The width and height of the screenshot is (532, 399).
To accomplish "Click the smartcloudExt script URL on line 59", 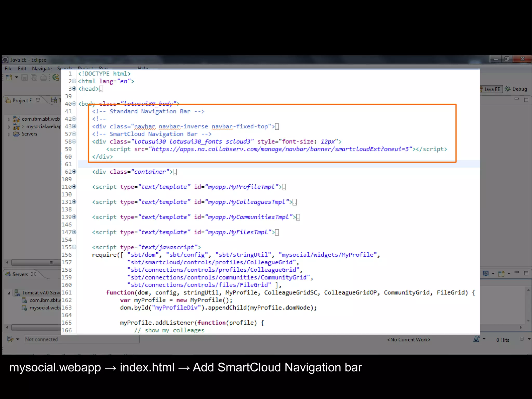I will pos(281,149).
